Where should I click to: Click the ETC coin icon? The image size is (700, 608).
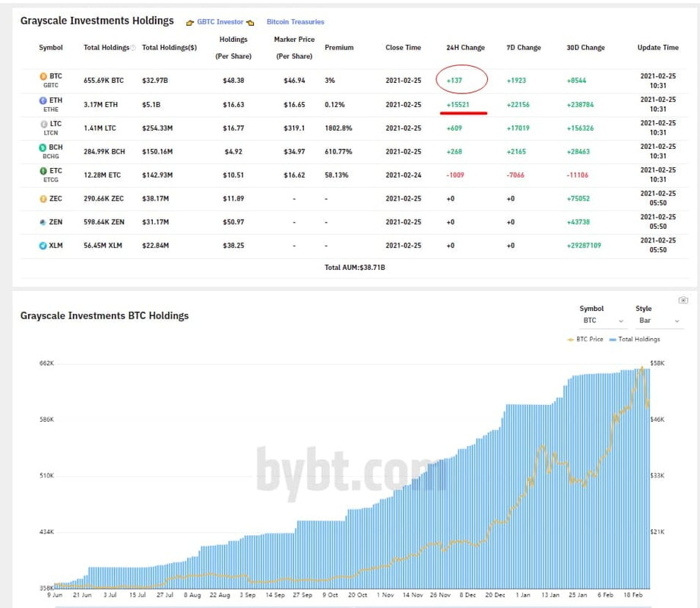click(43, 170)
